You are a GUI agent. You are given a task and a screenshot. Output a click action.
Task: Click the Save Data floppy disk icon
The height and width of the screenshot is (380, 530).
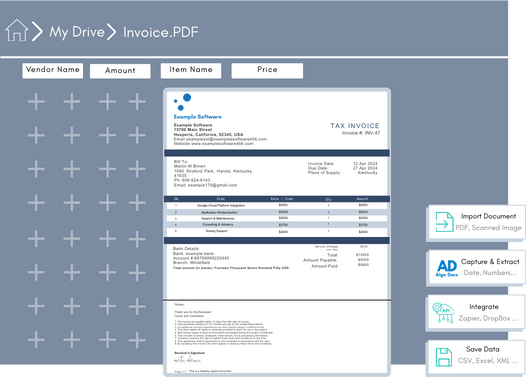(444, 357)
